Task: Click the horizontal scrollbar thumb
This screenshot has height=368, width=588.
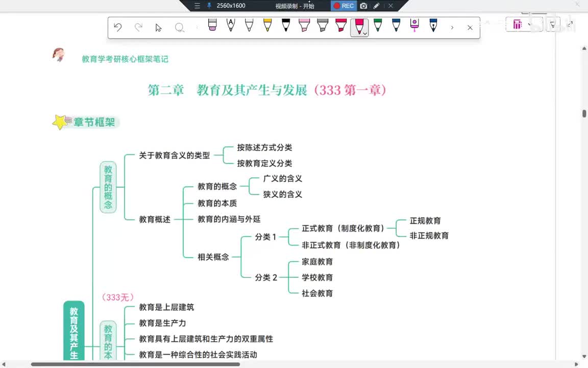Action: click(135, 364)
